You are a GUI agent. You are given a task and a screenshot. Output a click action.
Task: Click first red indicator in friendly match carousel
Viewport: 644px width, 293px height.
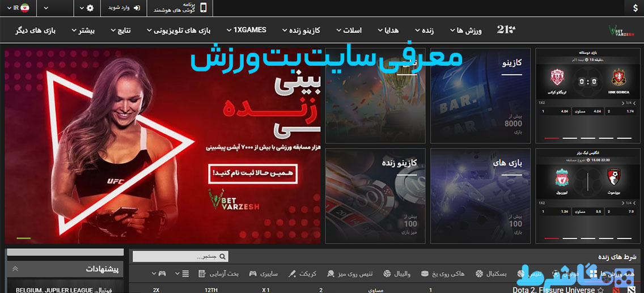(x=551, y=138)
